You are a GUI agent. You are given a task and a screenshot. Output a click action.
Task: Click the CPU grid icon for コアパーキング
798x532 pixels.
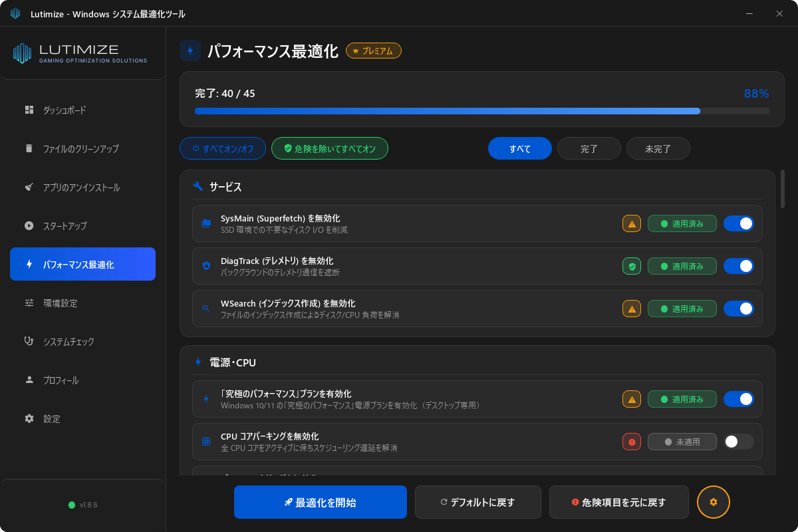[x=206, y=442]
